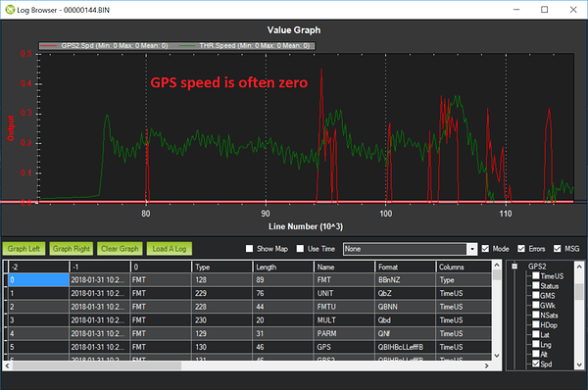Click the table's vertical scrollbar up arrow
This screenshot has width=588, height=390.
497,266
